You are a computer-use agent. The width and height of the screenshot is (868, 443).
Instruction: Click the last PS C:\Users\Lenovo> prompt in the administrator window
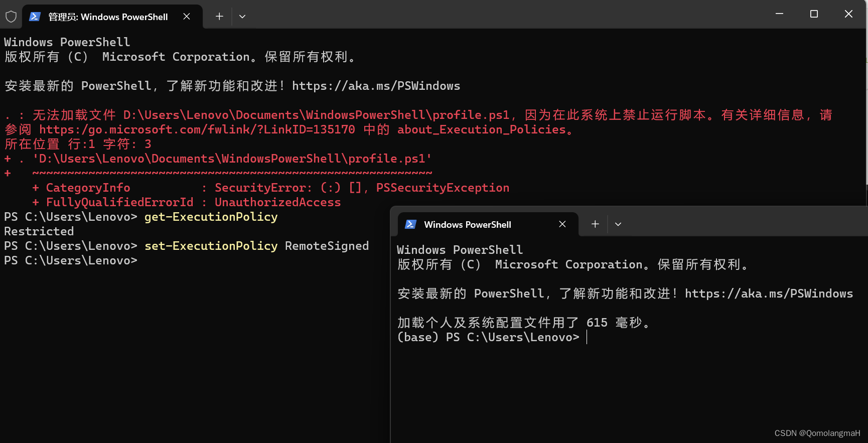[71, 260]
